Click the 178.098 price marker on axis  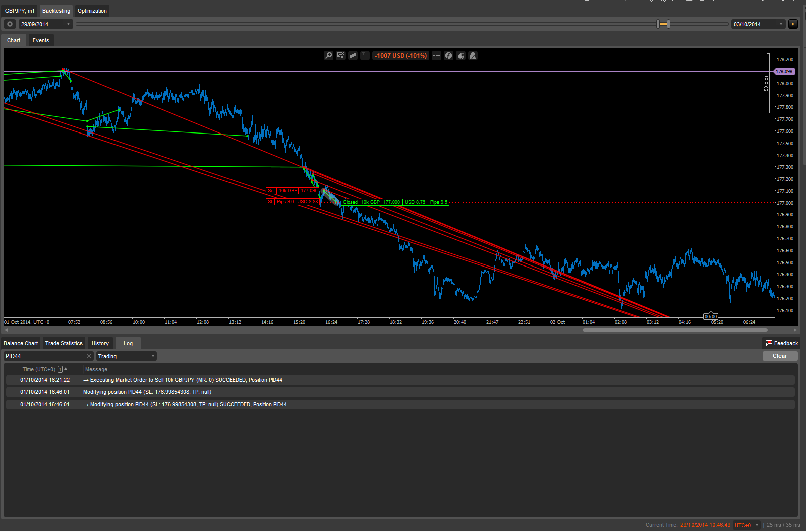pyautogui.click(x=784, y=72)
